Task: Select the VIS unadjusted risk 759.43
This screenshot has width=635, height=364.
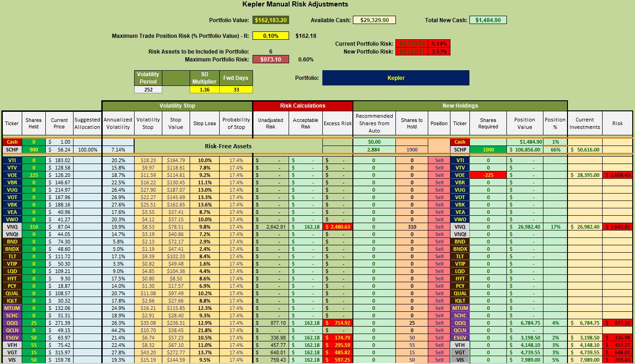Action: point(271,360)
